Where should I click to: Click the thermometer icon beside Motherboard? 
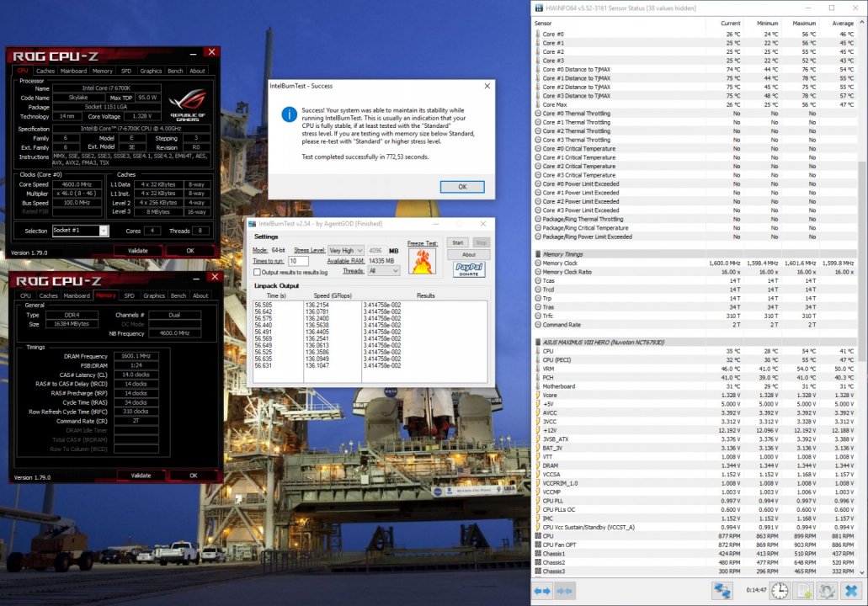537,386
